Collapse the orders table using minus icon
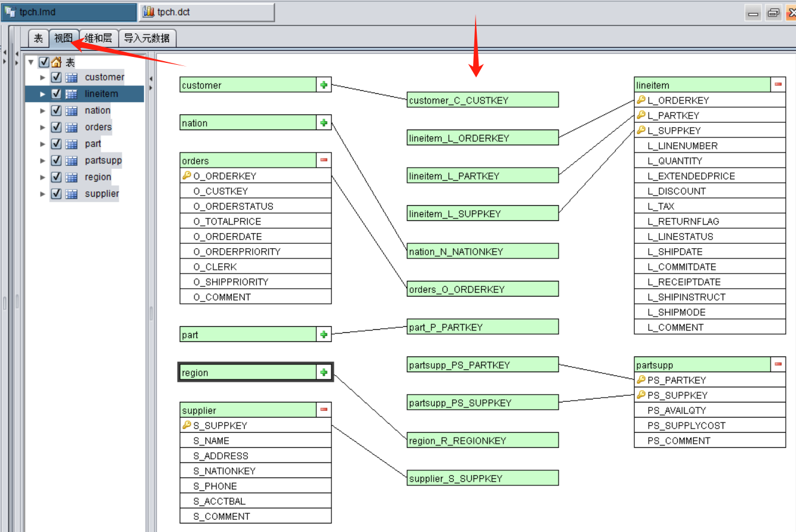 click(324, 160)
